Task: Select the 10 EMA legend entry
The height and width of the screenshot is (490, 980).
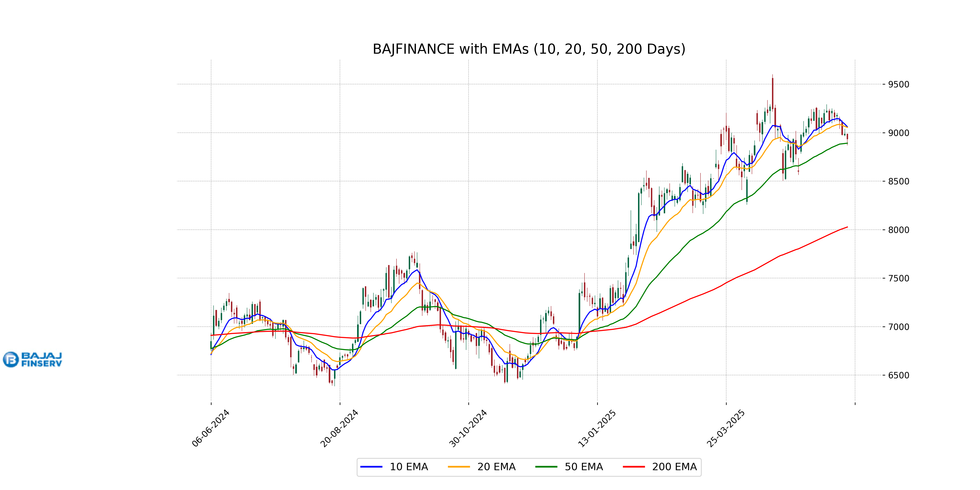Action: pyautogui.click(x=394, y=467)
